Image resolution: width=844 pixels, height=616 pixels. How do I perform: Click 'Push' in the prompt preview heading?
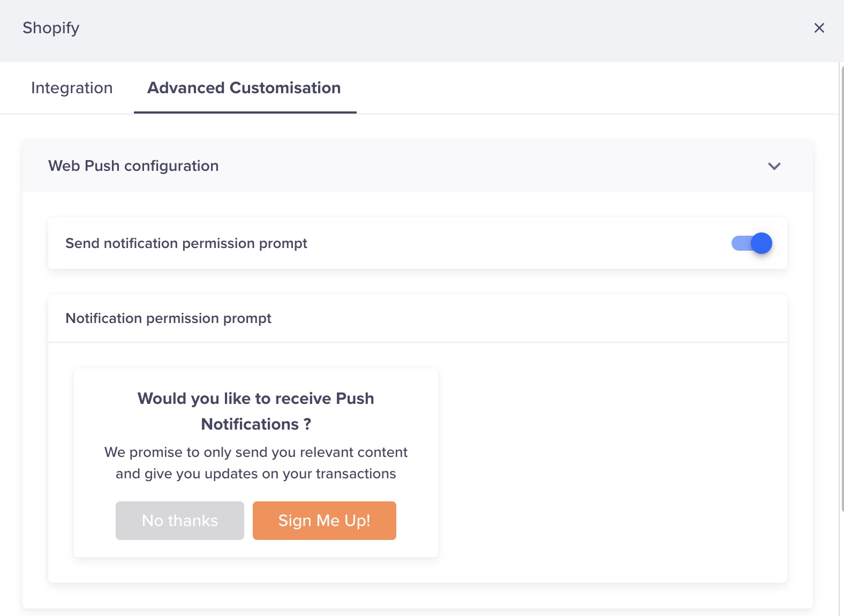355,399
